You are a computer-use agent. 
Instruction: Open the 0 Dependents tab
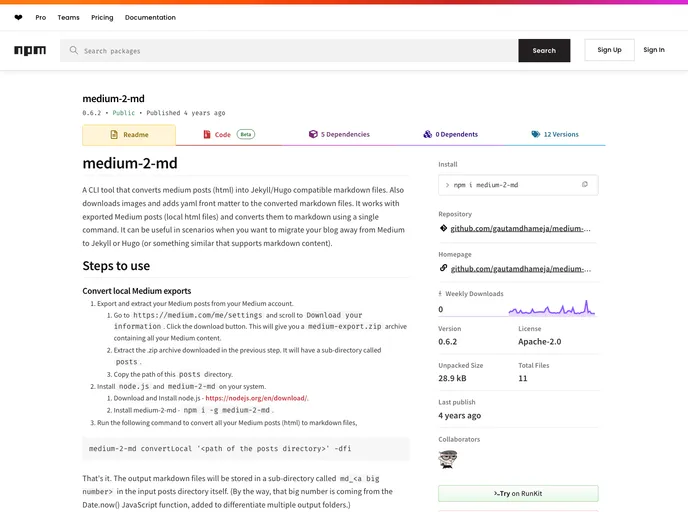click(x=451, y=134)
